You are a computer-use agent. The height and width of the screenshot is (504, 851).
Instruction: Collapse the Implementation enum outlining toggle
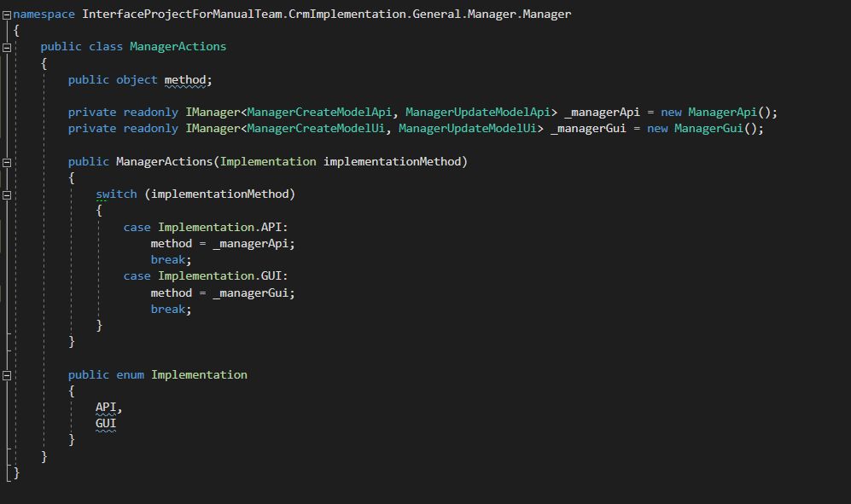click(x=7, y=375)
